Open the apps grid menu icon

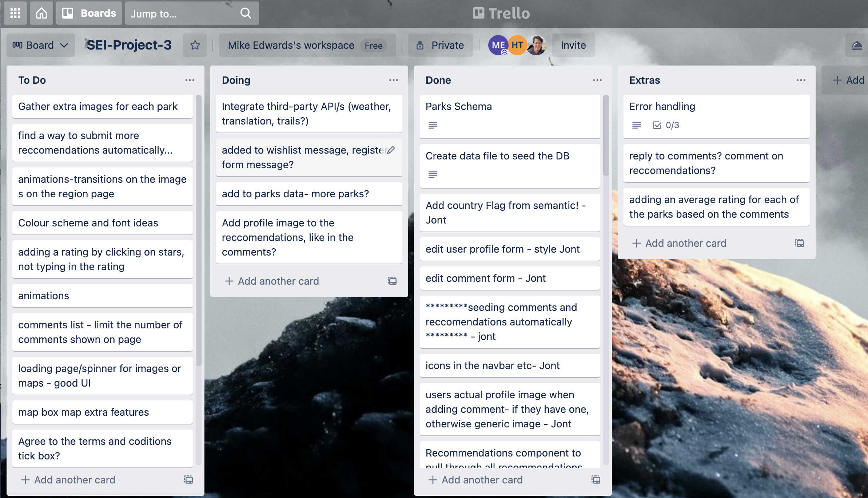(15, 13)
